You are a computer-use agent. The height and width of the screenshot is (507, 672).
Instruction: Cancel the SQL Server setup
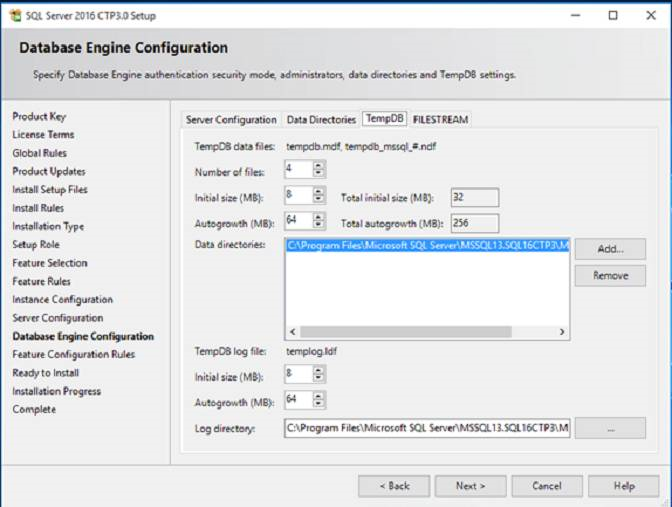click(547, 486)
